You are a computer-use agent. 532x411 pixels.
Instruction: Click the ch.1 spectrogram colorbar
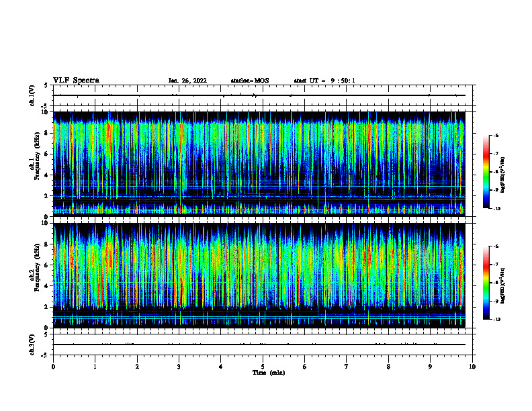pos(486,172)
